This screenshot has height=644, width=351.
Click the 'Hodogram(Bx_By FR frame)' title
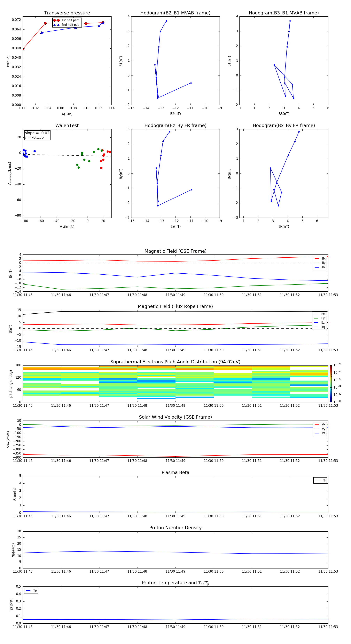(x=284, y=125)
